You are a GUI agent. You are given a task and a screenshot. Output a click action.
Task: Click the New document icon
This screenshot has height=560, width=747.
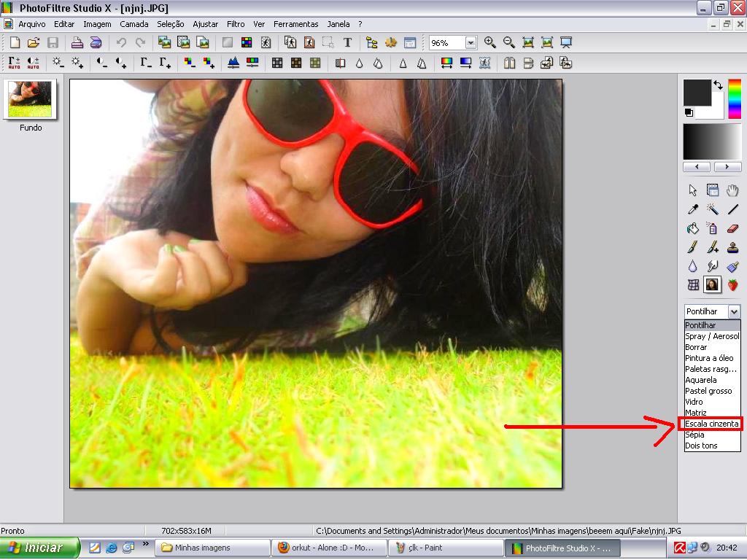pos(15,42)
